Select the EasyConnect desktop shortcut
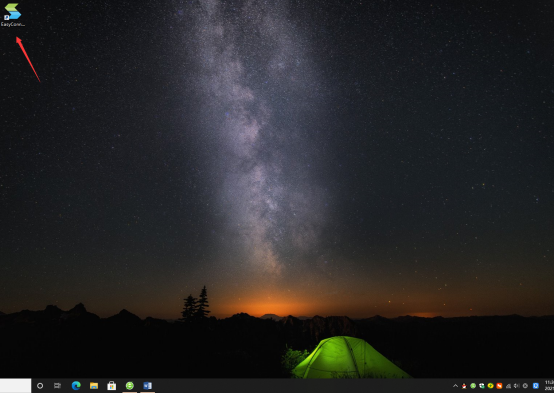 click(13, 14)
